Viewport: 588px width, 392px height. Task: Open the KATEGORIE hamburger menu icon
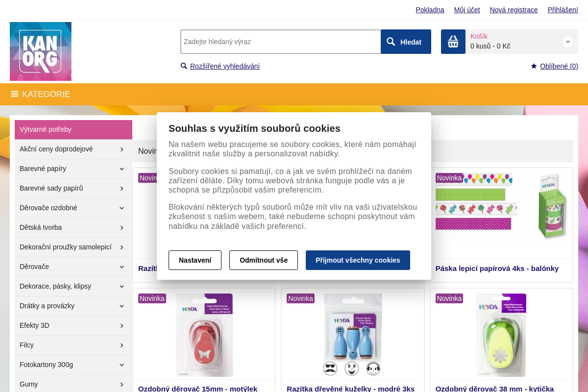pos(15,94)
